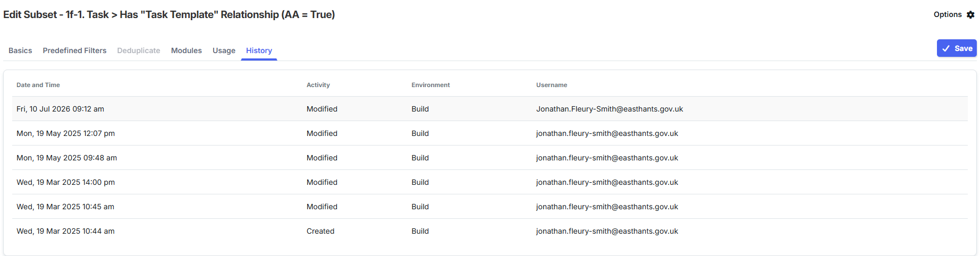980x256 pixels.
Task: Click the Date and Time column header
Action: pos(38,85)
